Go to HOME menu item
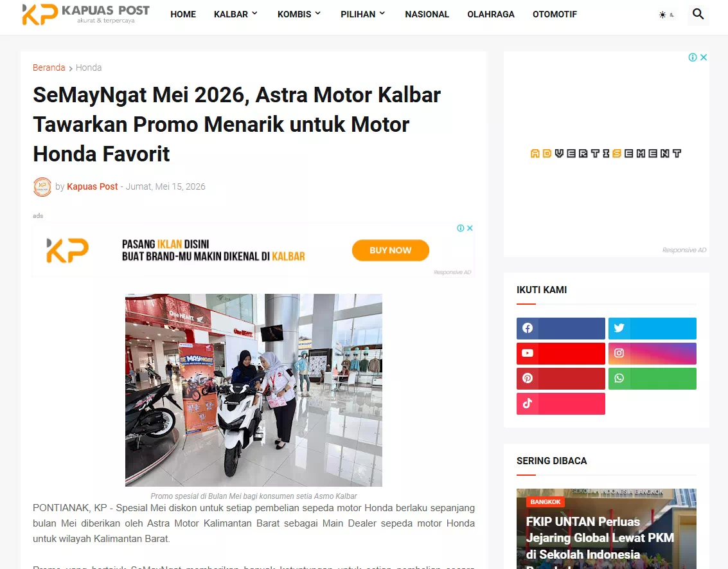Viewport: 728px width, 569px height. point(183,14)
